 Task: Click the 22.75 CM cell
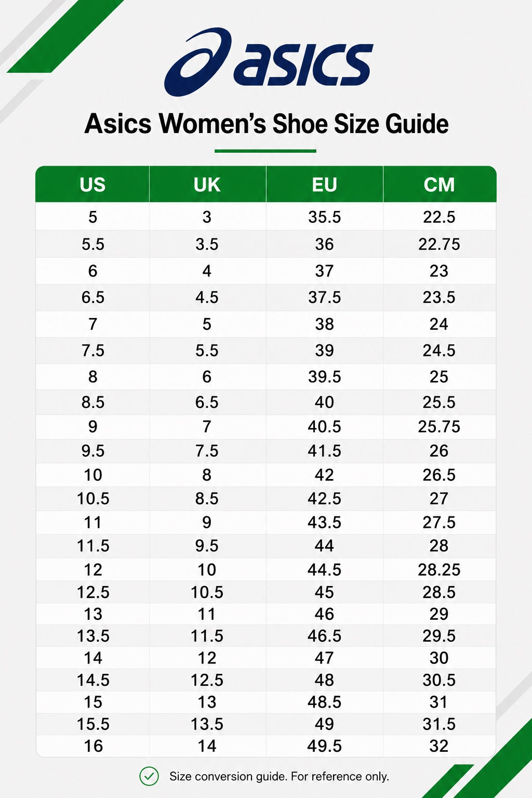tap(440, 244)
